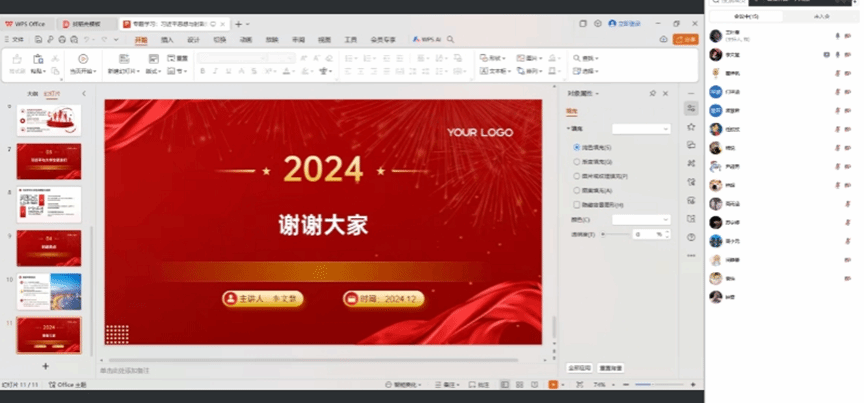Click the star icon in right sidebar
Viewport: 864px width, 403px height.
(x=691, y=127)
